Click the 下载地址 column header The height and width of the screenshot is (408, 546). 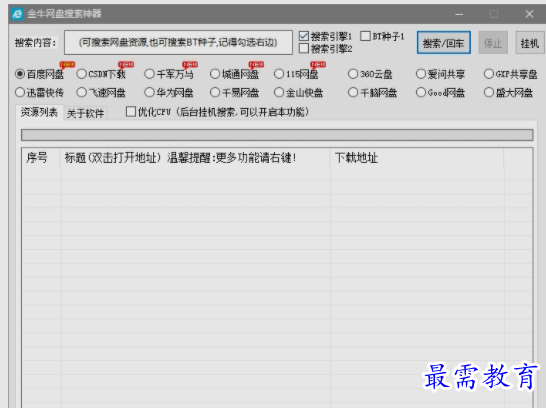tap(417, 158)
